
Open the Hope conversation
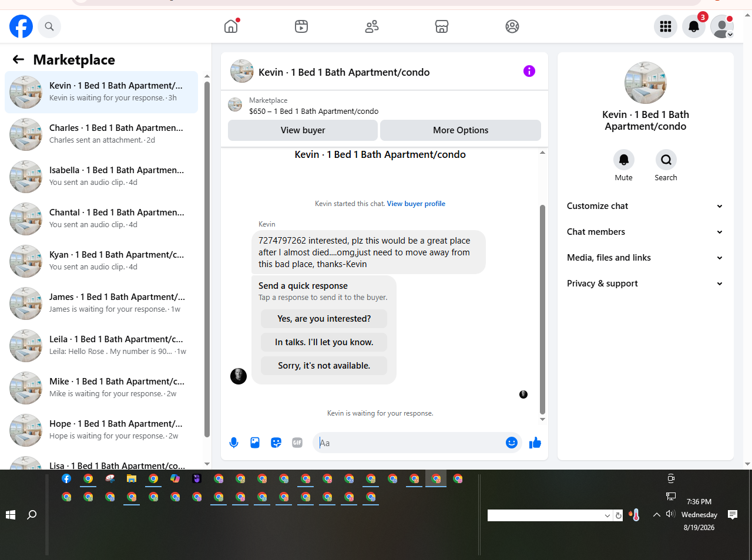102,430
